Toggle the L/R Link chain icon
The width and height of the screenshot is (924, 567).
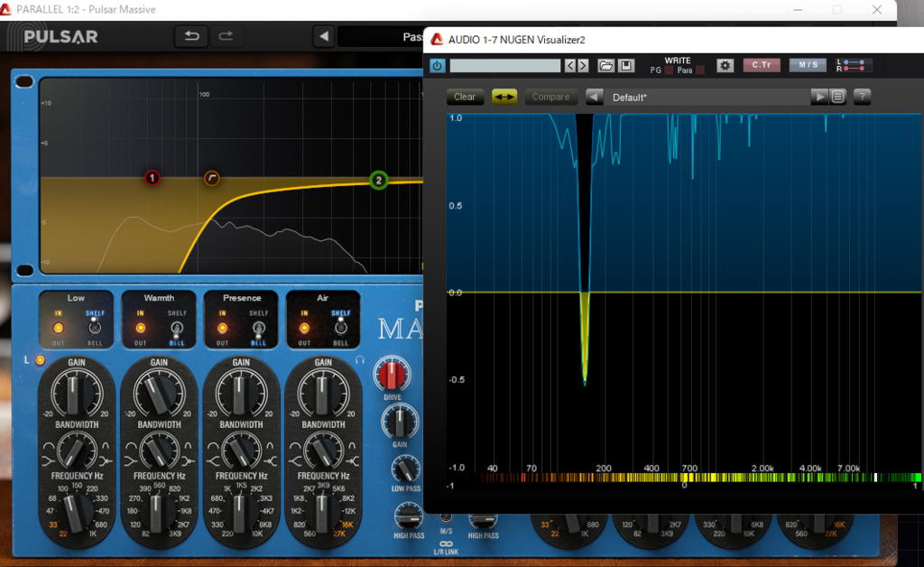[x=446, y=544]
